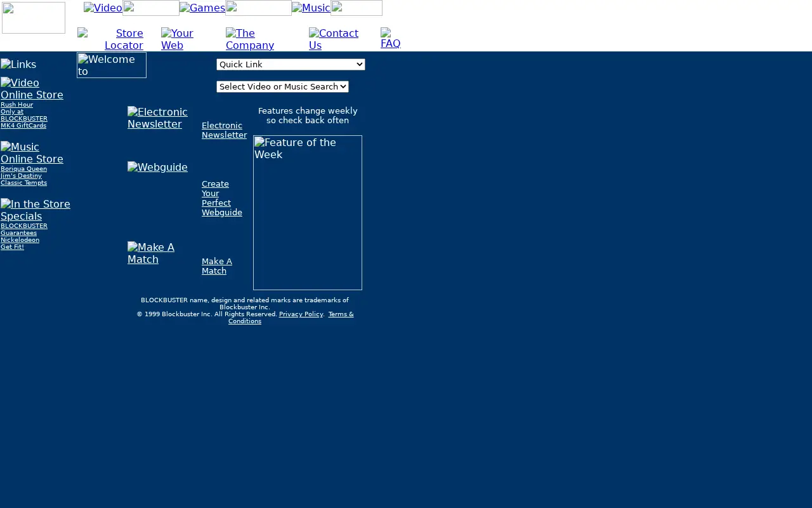The width and height of the screenshot is (812, 508).
Task: Open the FAQ link
Action: pos(391,39)
